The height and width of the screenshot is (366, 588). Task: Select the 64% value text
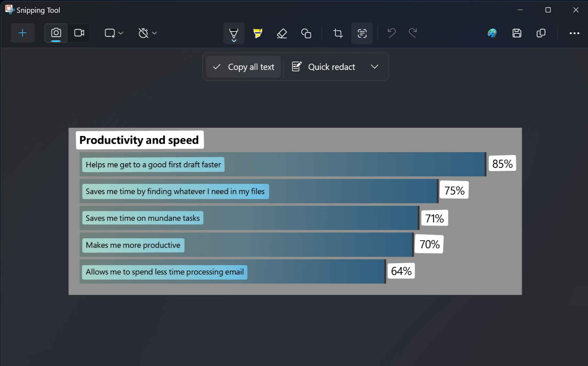(x=401, y=271)
